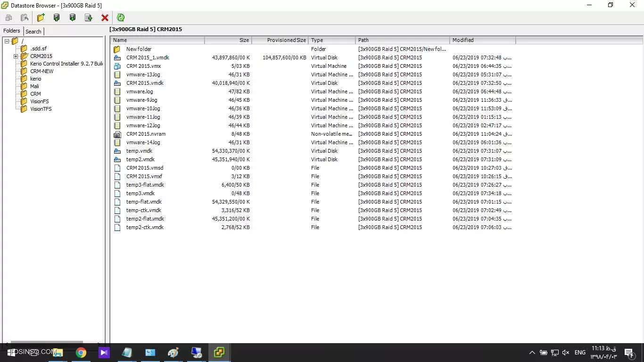The image size is (644, 362).
Task: Collapse the root datastore tree node
Action: click(x=7, y=41)
